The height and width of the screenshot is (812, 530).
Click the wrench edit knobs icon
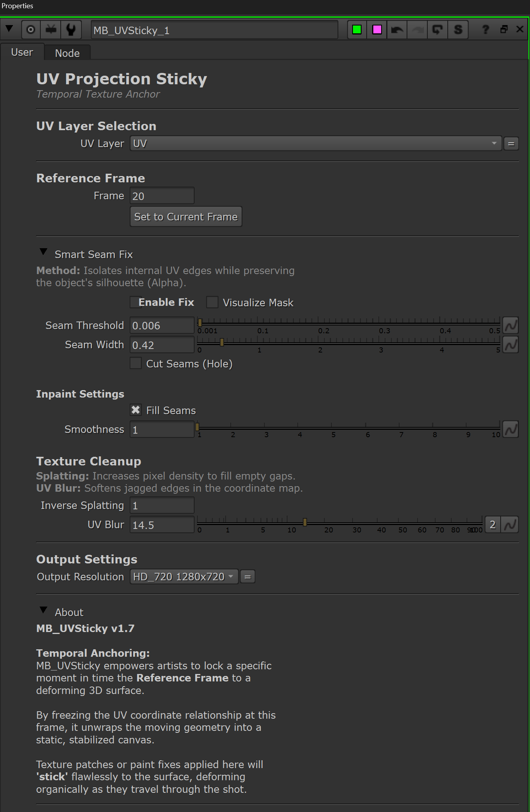[x=71, y=30]
